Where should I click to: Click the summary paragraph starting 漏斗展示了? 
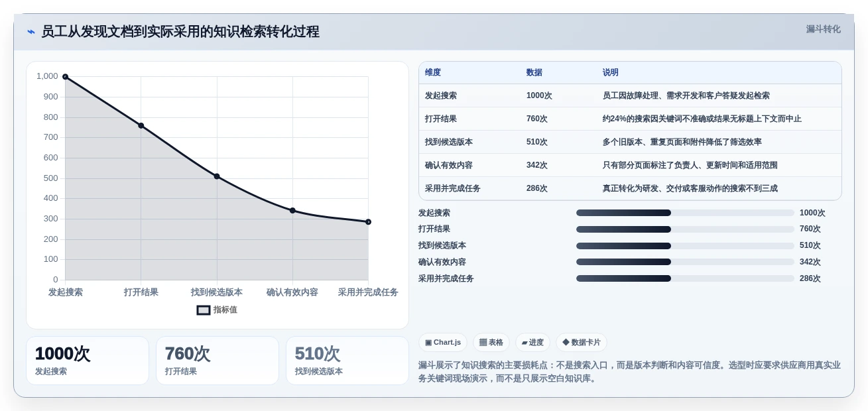[629, 372]
